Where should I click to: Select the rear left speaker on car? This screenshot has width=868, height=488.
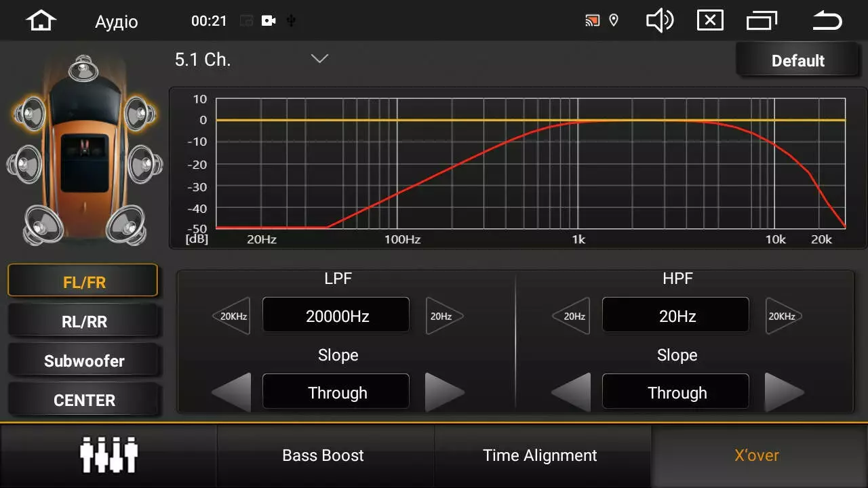[x=43, y=225]
